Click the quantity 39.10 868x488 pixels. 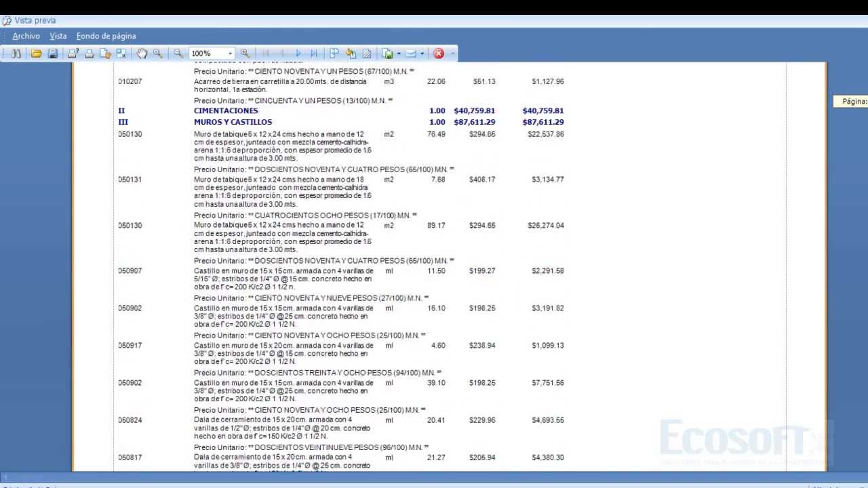(436, 383)
